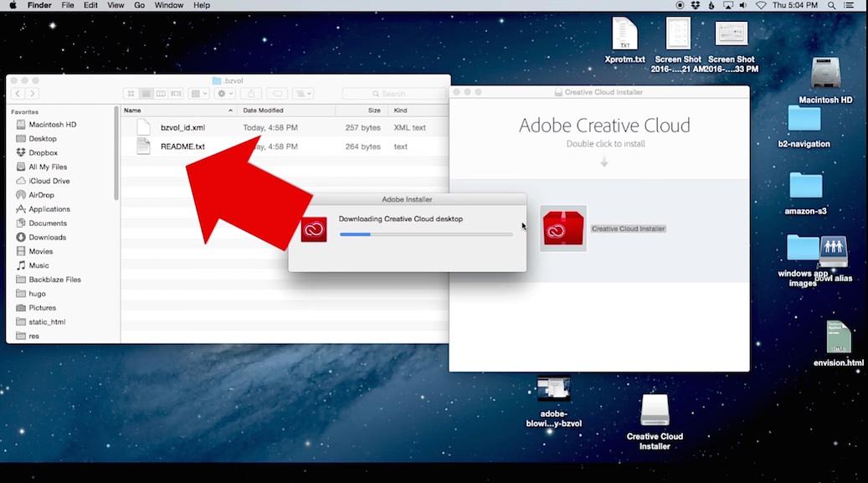Open Notification Center icon in menu bar

[x=849, y=5]
